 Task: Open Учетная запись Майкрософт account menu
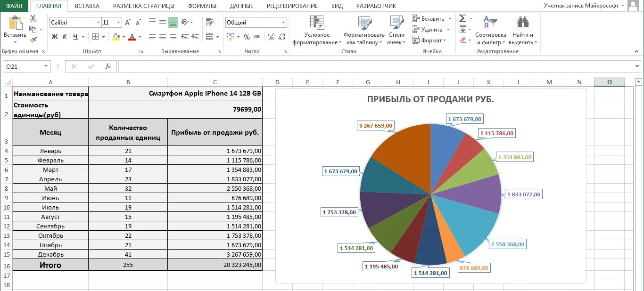click(x=585, y=6)
